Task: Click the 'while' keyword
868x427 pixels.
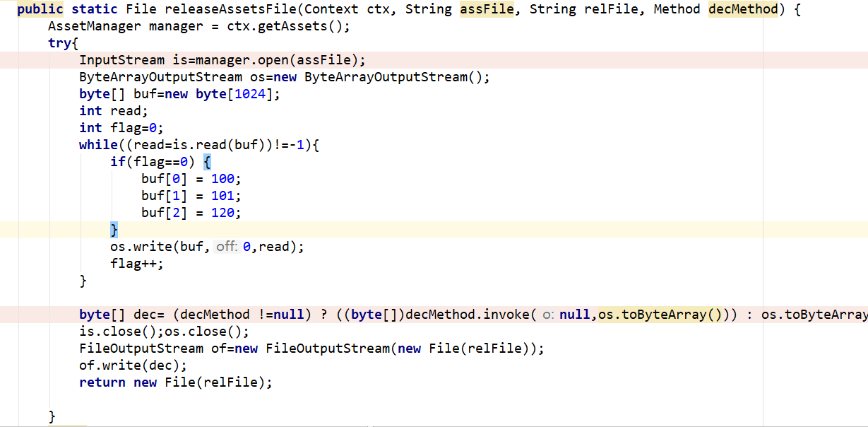Action: (x=98, y=145)
